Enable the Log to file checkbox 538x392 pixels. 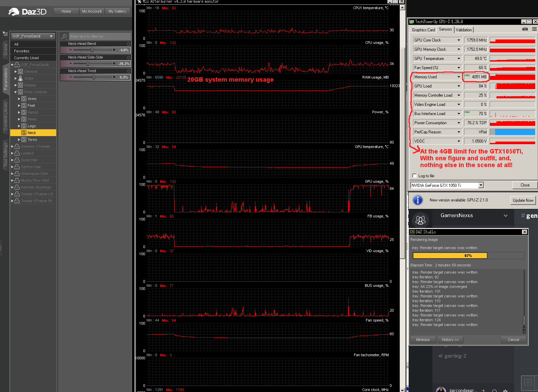click(414, 176)
